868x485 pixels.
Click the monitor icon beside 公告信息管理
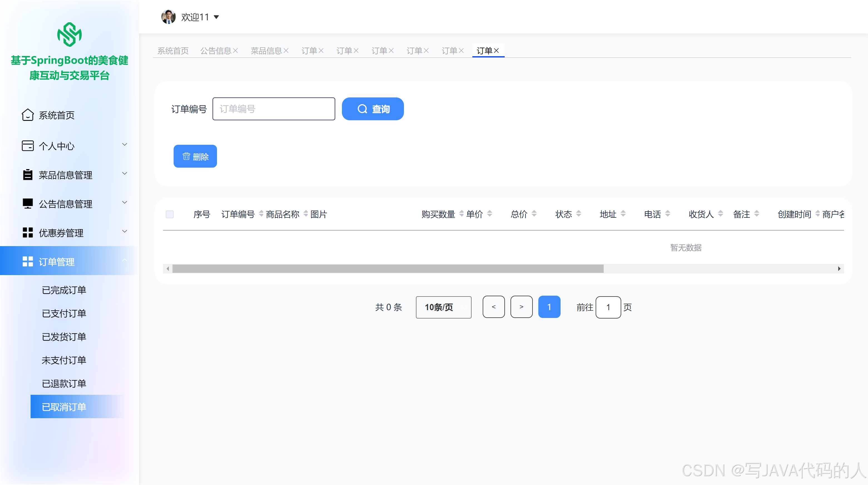(28, 204)
